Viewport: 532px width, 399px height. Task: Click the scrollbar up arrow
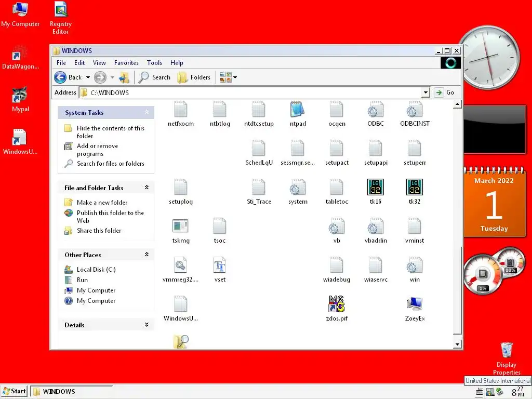tap(457, 104)
